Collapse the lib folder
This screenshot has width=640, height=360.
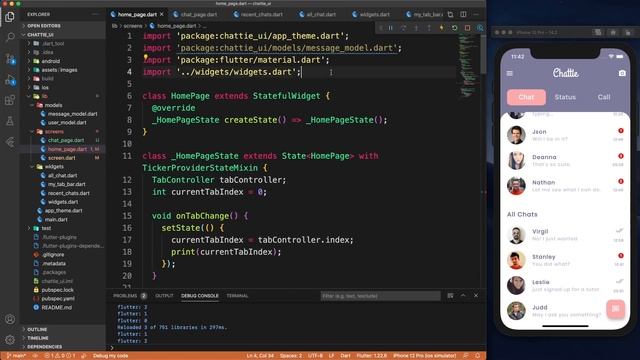[x=63, y=96]
